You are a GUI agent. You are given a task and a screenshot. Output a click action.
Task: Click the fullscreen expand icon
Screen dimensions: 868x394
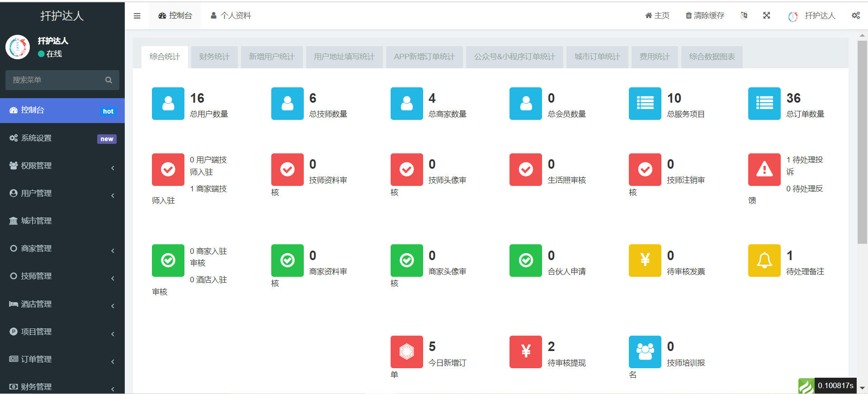pyautogui.click(x=767, y=15)
